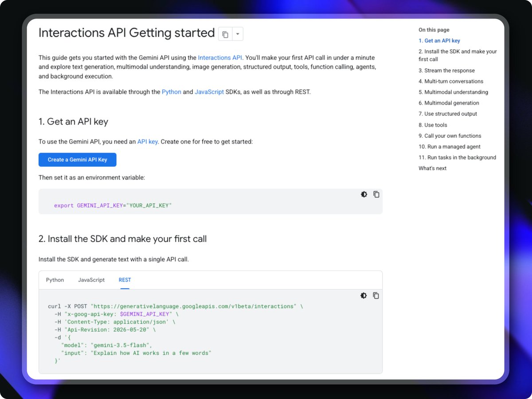This screenshot has height=399, width=532.
Task: Click the 1. Get an API key heading
Action: [73, 121]
